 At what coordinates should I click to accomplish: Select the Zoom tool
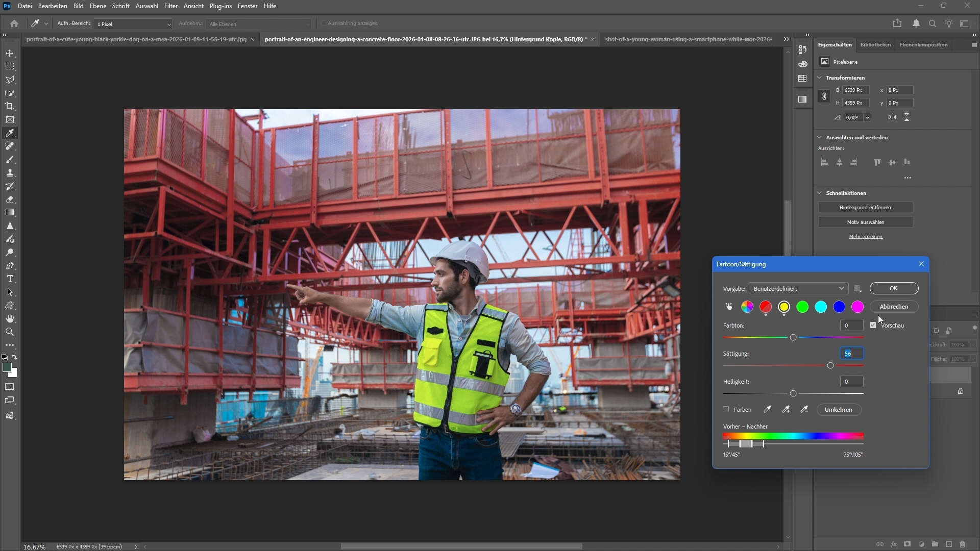[x=10, y=332]
